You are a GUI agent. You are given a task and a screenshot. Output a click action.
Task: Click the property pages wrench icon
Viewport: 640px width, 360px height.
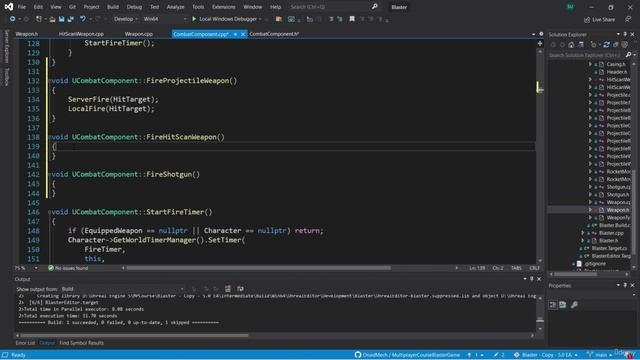(x=574, y=304)
